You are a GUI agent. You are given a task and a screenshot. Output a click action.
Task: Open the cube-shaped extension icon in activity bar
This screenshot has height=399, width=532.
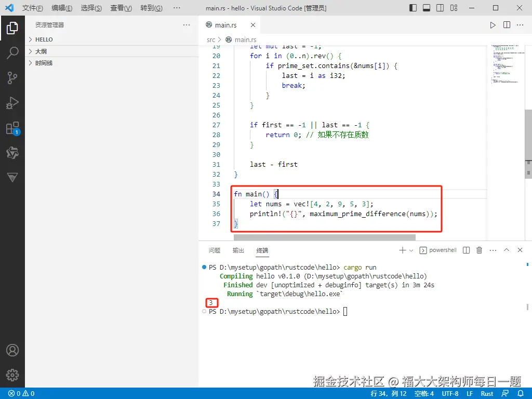pos(12,153)
